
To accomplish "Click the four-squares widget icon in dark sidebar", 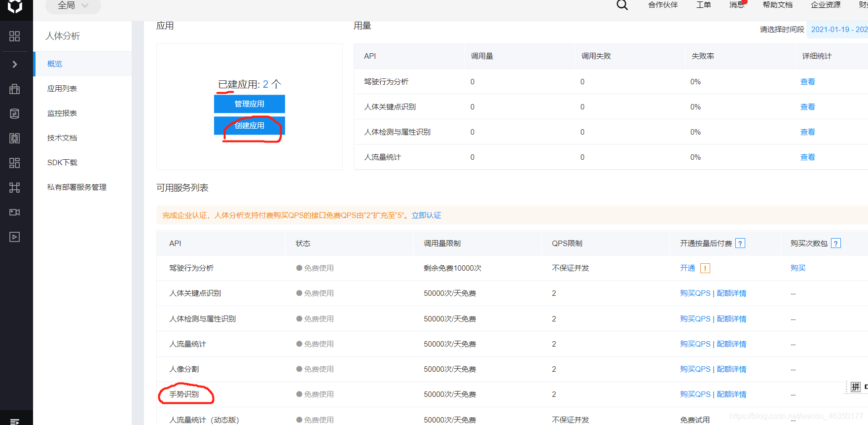I will click(15, 163).
